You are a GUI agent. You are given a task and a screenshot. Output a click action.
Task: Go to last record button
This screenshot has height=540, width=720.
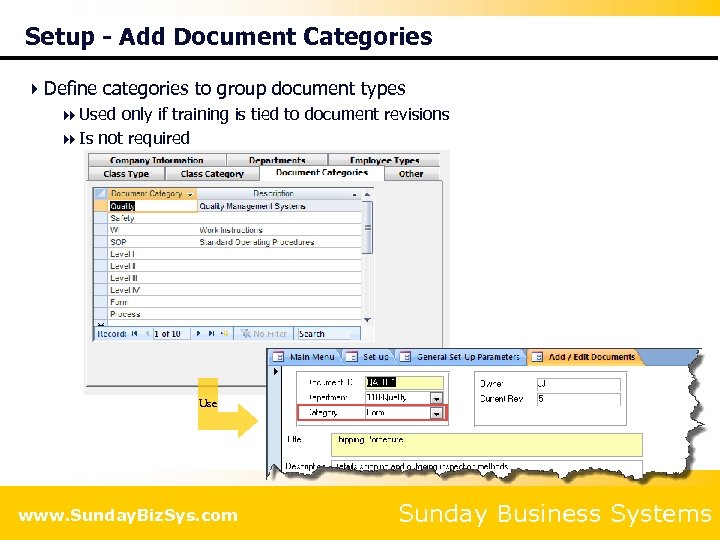(x=211, y=334)
